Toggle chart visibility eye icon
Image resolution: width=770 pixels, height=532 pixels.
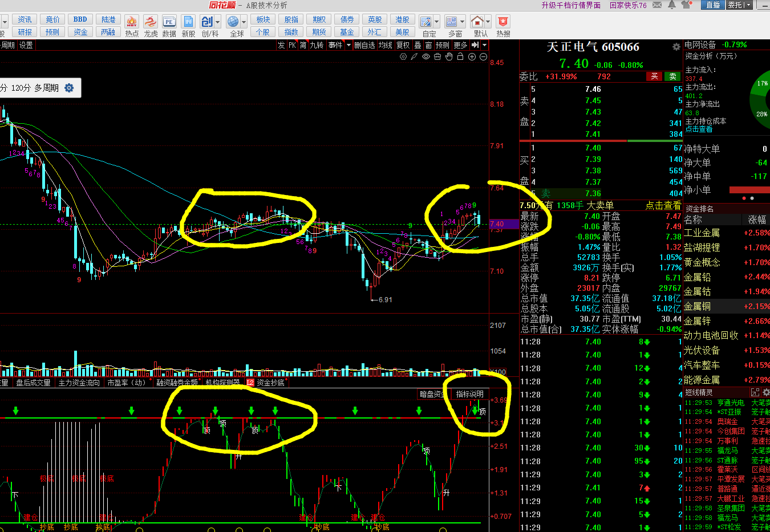426,56
